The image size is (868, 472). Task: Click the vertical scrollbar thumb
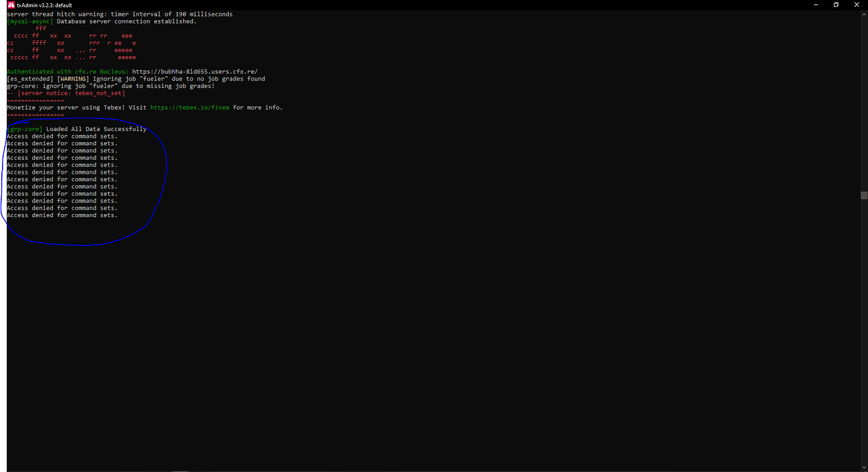click(x=864, y=195)
